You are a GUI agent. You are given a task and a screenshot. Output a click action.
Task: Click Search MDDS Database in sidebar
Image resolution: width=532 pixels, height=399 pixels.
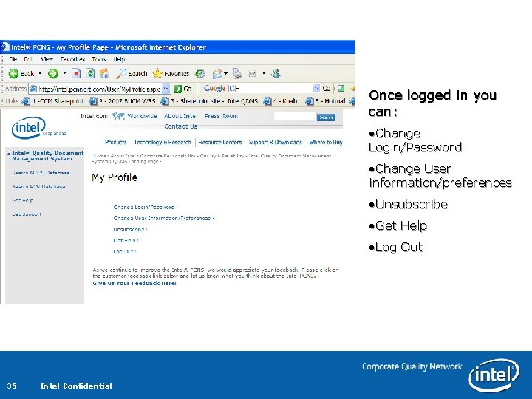click(x=41, y=173)
